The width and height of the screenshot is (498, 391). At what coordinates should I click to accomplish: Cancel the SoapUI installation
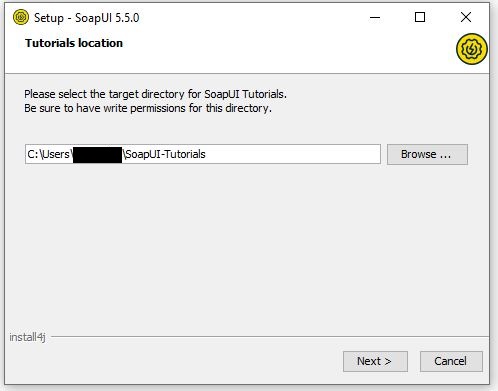click(451, 361)
